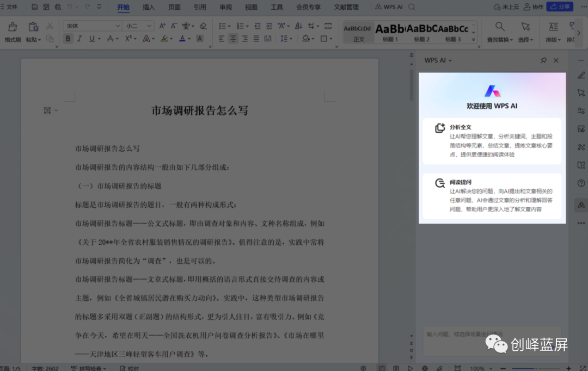Click the Clear Formatting eraser icon
Viewport: 588px width, 371px height.
click(x=203, y=26)
